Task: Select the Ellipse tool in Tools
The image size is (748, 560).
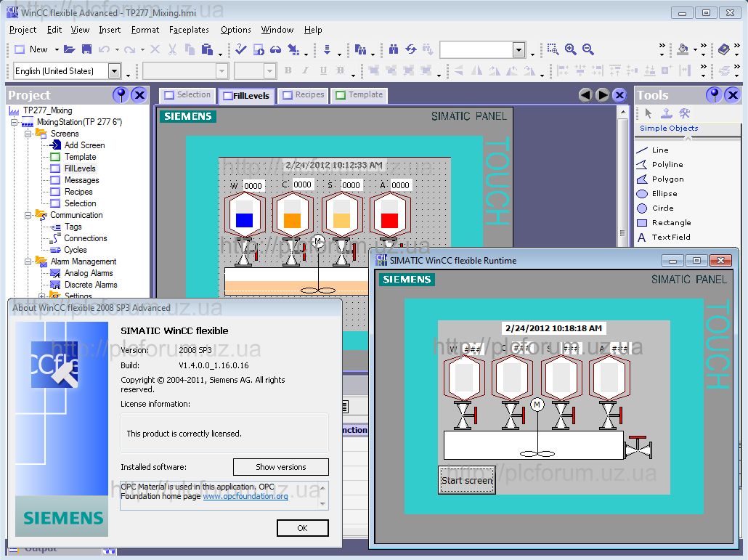Action: (x=664, y=194)
